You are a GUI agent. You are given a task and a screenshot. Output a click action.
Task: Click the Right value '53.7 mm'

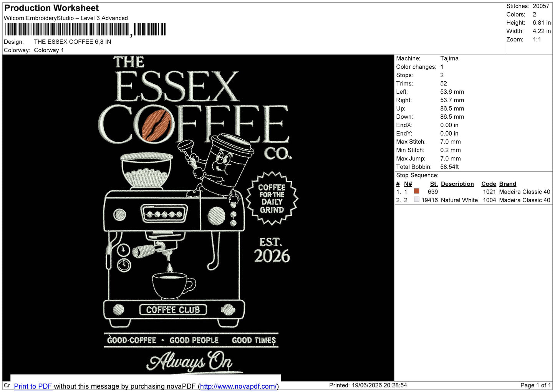point(452,100)
